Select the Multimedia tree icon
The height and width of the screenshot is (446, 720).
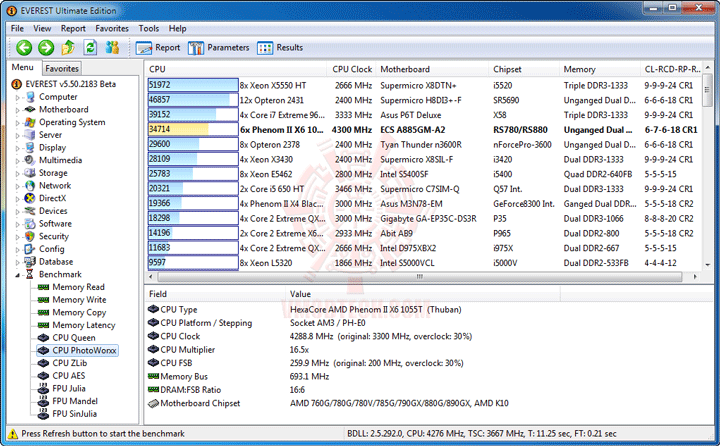30,160
